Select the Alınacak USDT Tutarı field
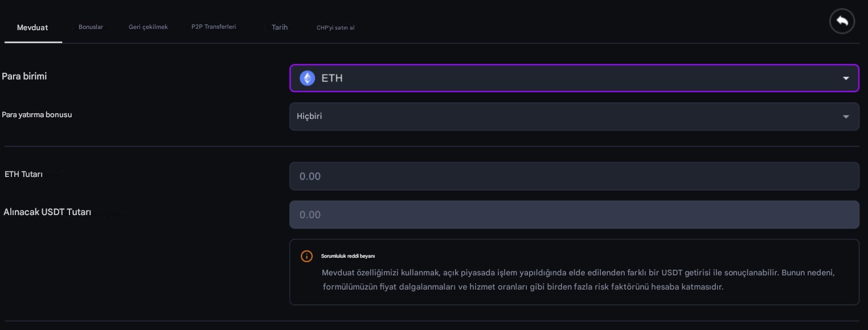868x330 pixels. click(x=574, y=214)
